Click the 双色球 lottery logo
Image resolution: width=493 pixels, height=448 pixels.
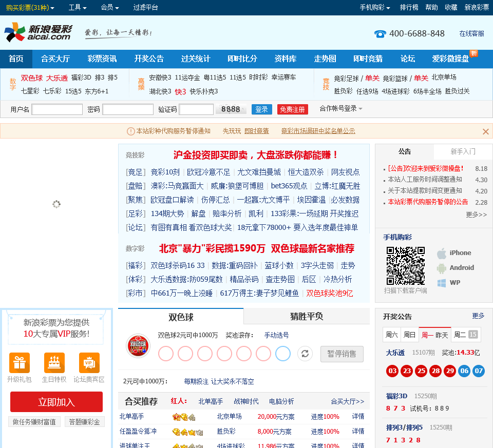point(138,346)
